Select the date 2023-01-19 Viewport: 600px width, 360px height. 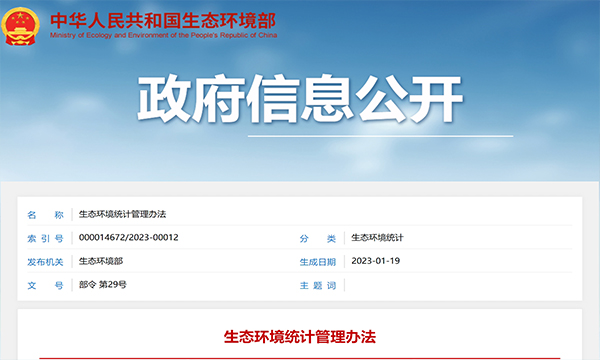click(376, 261)
